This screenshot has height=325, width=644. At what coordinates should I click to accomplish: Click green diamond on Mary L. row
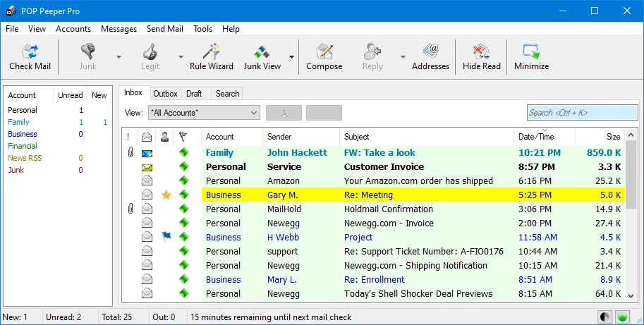(x=184, y=279)
